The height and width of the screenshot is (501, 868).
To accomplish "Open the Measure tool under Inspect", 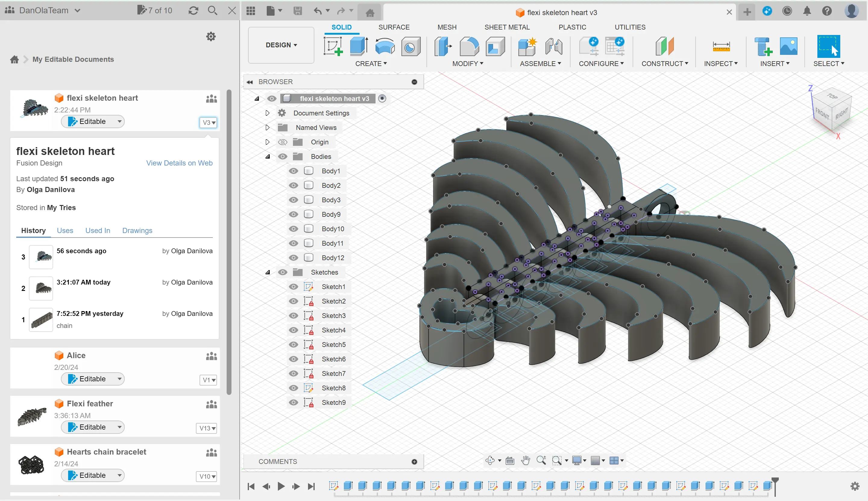I will pyautogui.click(x=721, y=46).
